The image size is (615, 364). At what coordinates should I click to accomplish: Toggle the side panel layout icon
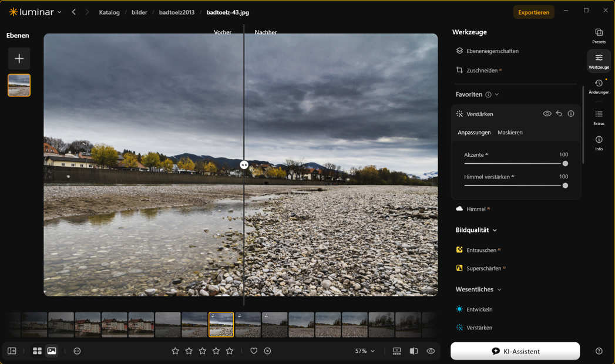click(x=12, y=351)
